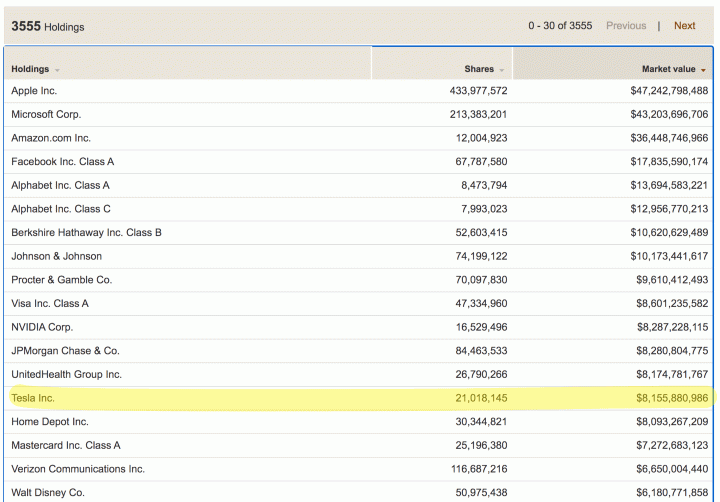Sort by the Shares column label
This screenshot has width=720, height=502.
click(x=479, y=69)
